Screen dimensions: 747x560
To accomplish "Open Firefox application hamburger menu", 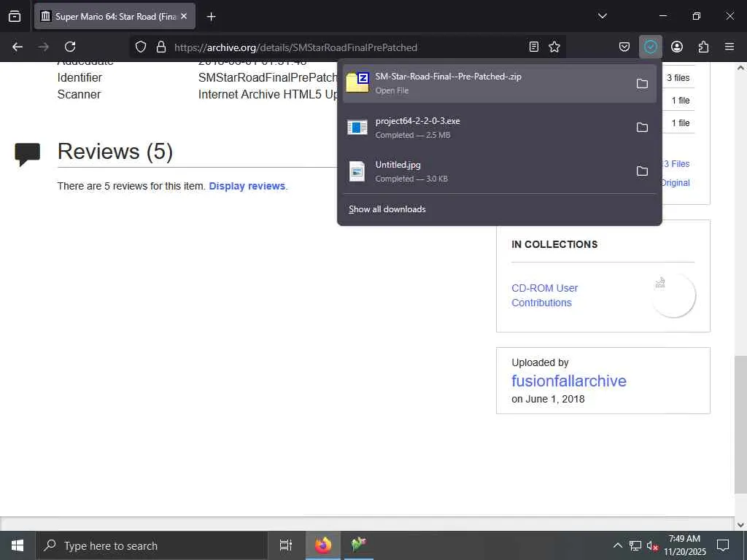I will (x=729, y=47).
